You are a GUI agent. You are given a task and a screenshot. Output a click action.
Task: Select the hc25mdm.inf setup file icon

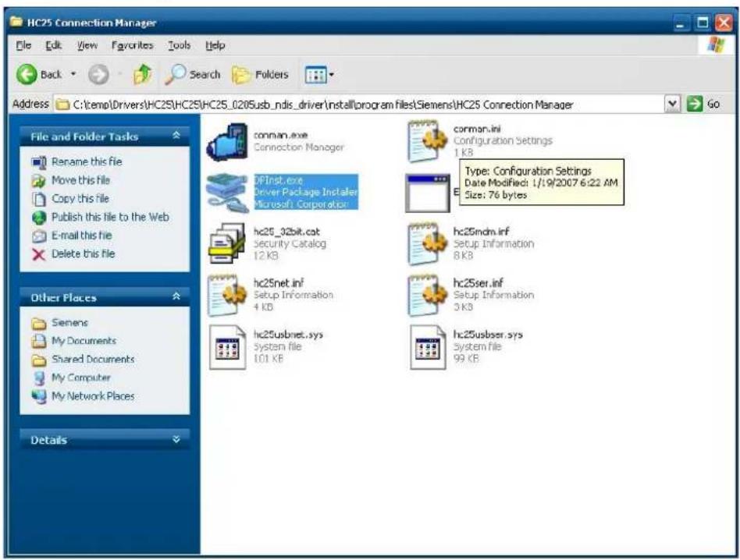click(427, 243)
